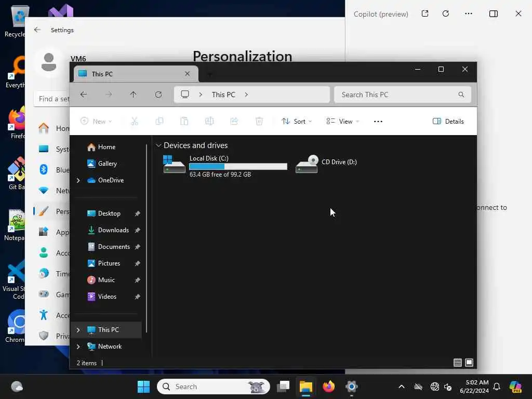Image resolution: width=532 pixels, height=399 pixels.
Task: Expand the OneDrive tree node
Action: point(78,180)
